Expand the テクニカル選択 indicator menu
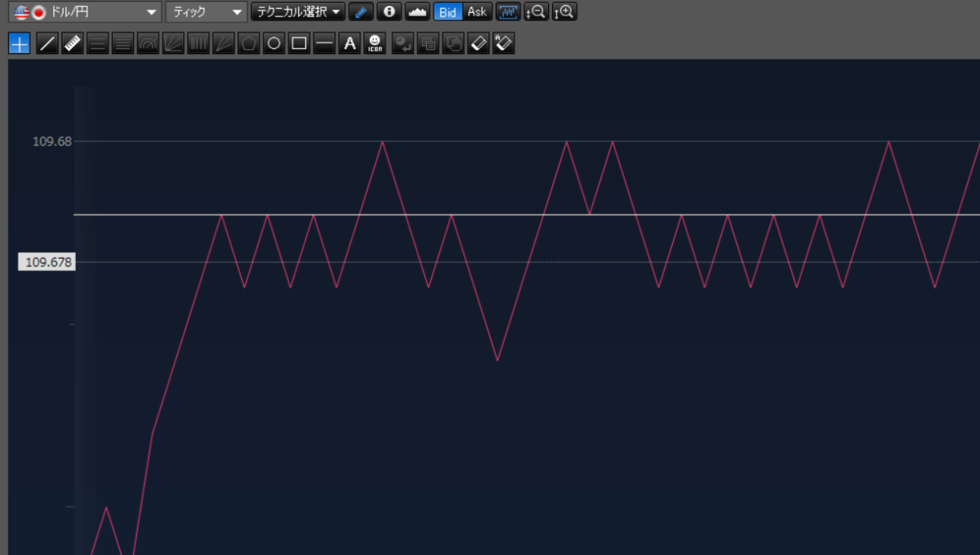Image resolution: width=980 pixels, height=555 pixels. [297, 12]
